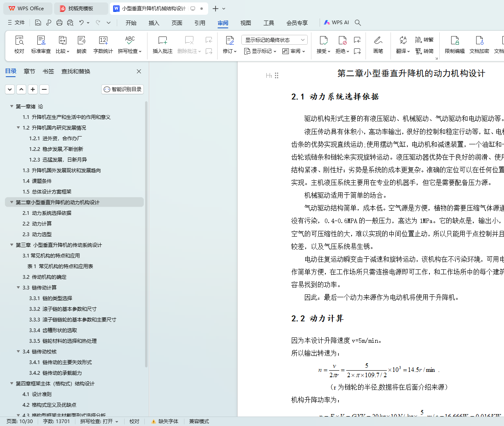Open the 视图 ribbon tab
The width and height of the screenshot is (504, 426).
246,23
